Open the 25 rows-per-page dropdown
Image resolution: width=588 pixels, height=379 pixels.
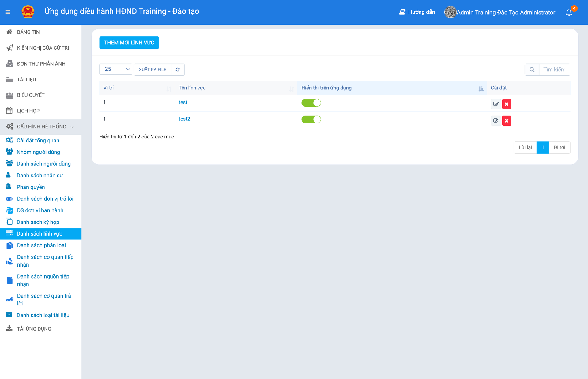coord(116,69)
